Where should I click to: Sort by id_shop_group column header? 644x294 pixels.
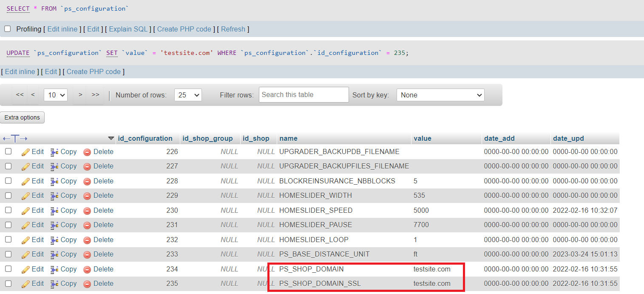tap(207, 138)
